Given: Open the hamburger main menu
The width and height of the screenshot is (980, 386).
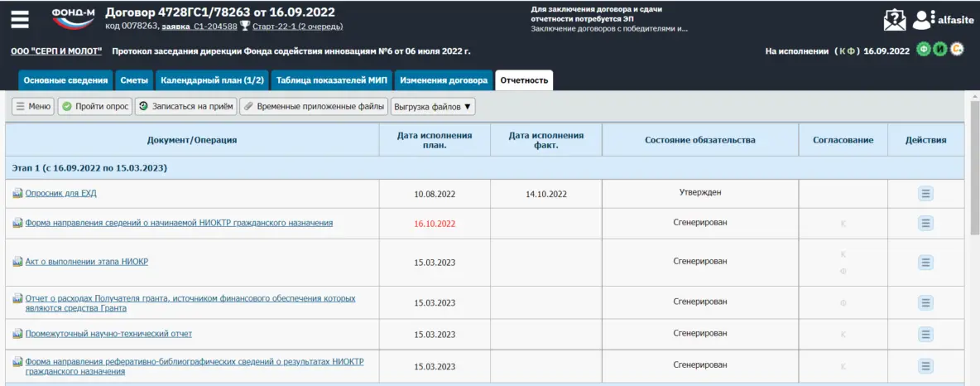Looking at the screenshot, I should coord(20,19).
